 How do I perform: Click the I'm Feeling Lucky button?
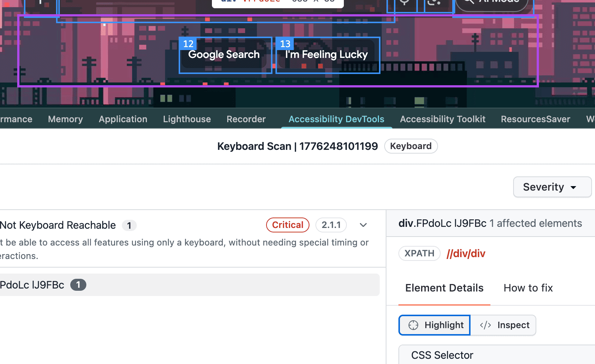tap(327, 55)
